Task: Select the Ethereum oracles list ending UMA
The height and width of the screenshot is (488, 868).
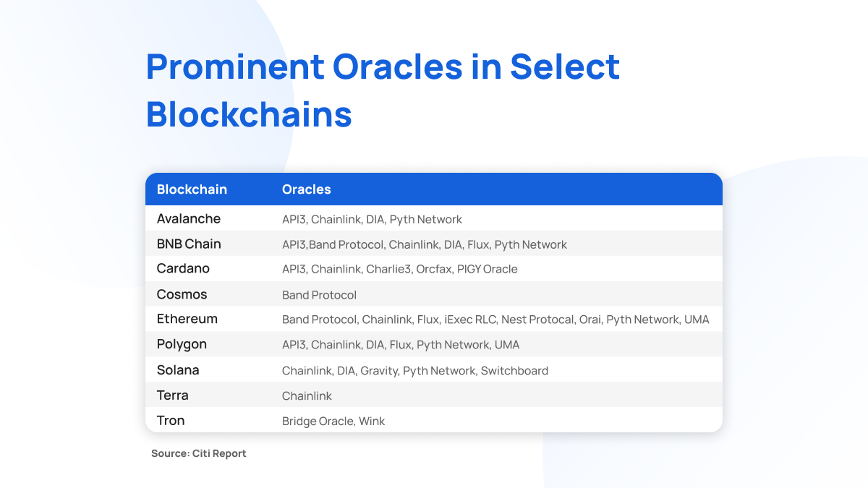Action: point(495,320)
